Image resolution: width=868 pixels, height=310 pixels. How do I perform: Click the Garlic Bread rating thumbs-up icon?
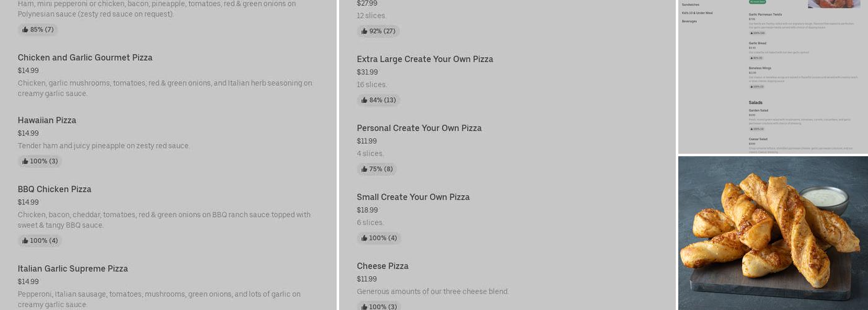point(751,58)
